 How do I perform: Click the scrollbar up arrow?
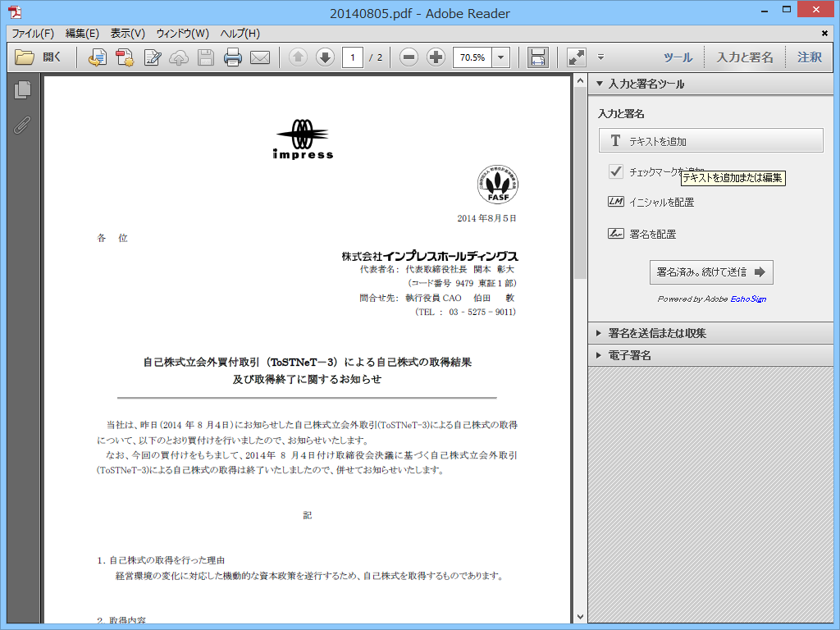pos(580,81)
